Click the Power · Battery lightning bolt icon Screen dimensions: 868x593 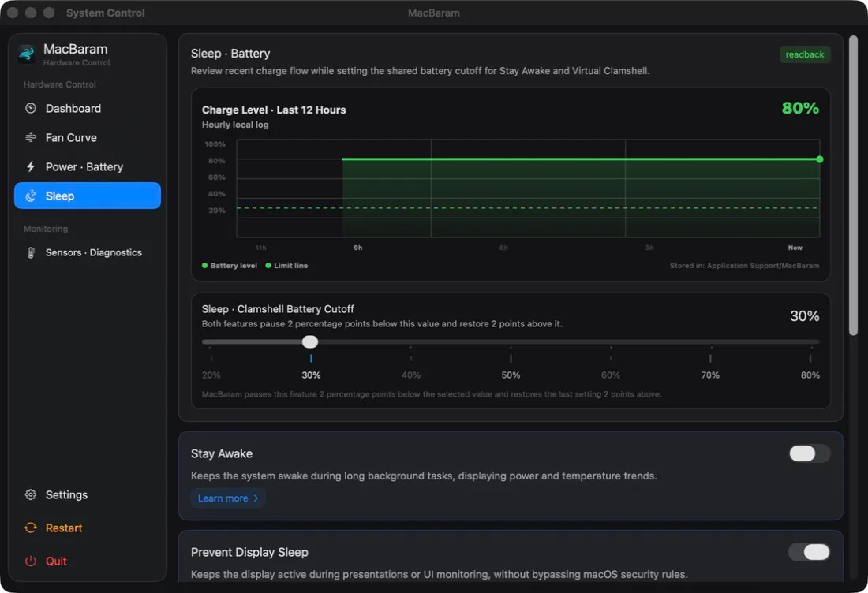coord(31,166)
